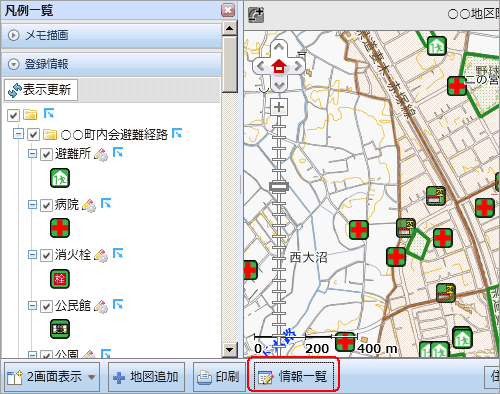The image size is (500, 394).
Task: Collapse the ○○町内会避難経路 folder node
Action: coord(18,134)
